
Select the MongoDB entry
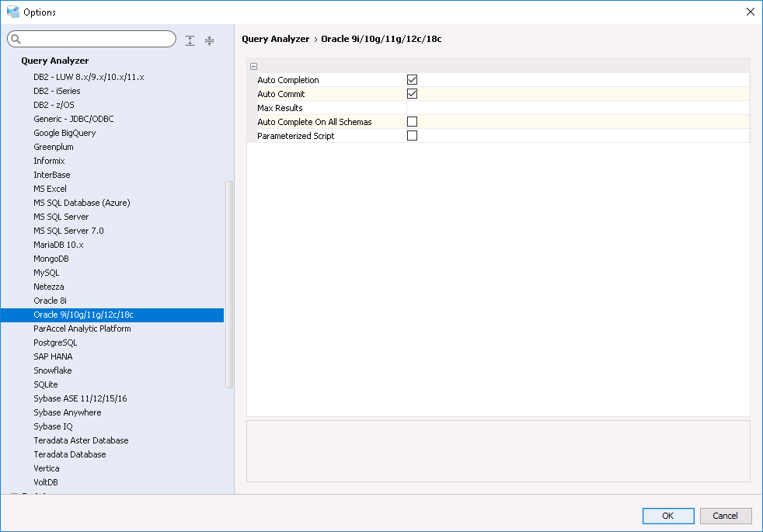click(x=51, y=259)
